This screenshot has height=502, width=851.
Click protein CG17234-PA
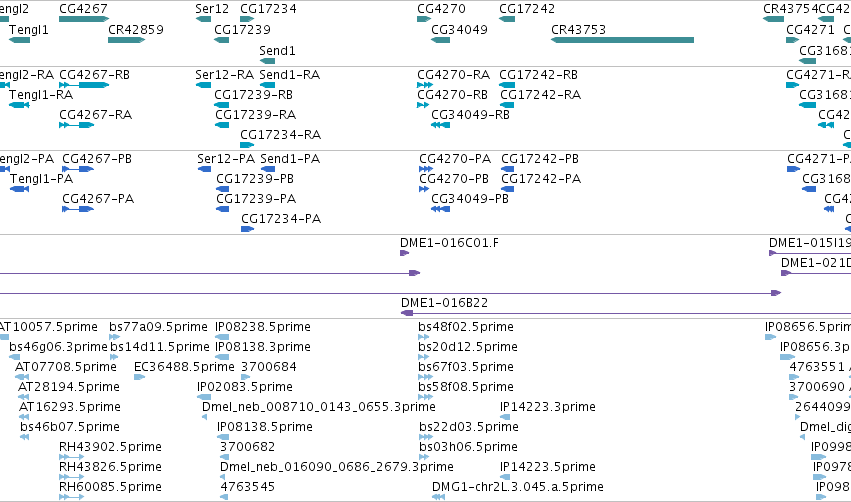[281, 219]
